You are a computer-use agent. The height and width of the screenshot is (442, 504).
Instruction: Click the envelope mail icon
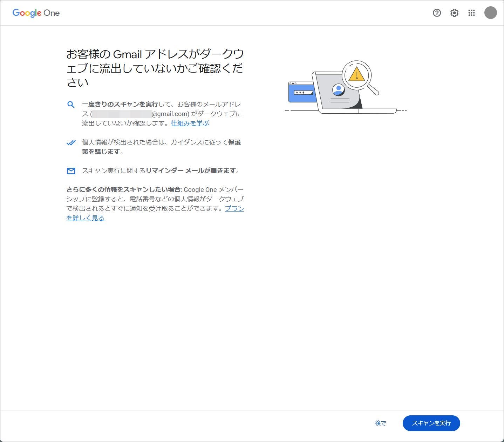71,171
